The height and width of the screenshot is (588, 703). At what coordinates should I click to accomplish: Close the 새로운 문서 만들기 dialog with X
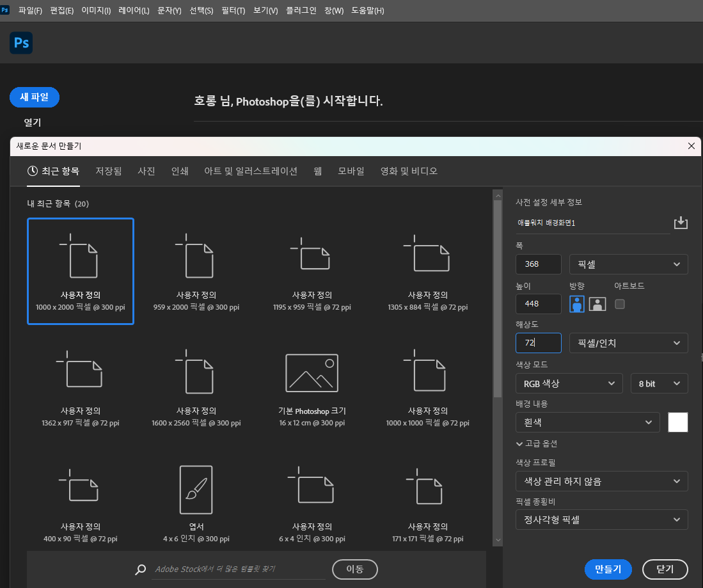(x=691, y=146)
